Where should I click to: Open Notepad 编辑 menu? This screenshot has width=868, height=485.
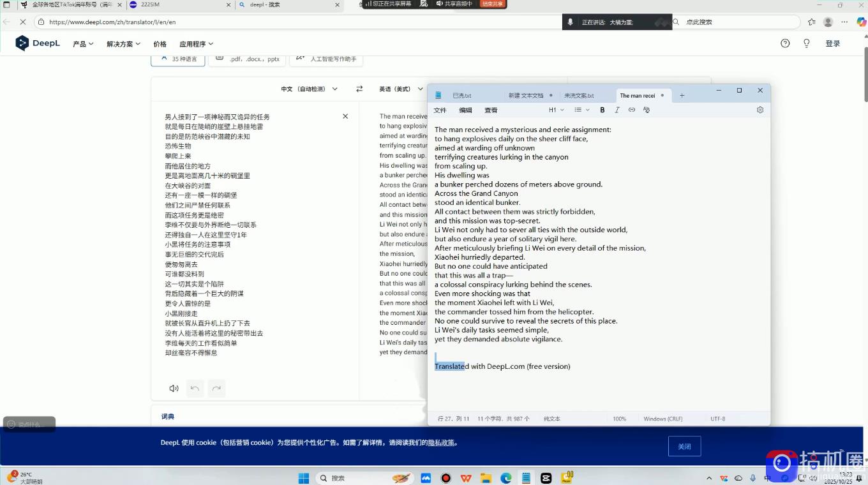click(466, 110)
